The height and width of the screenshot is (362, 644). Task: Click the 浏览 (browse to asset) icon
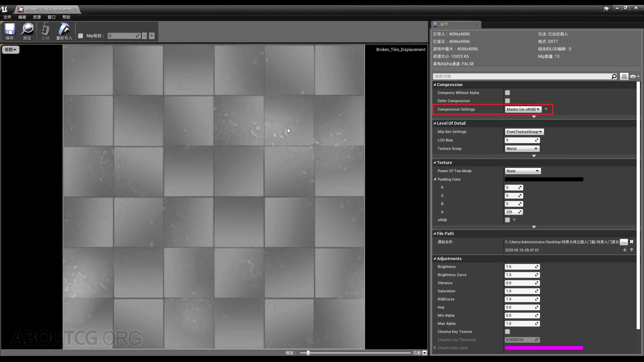pyautogui.click(x=27, y=31)
